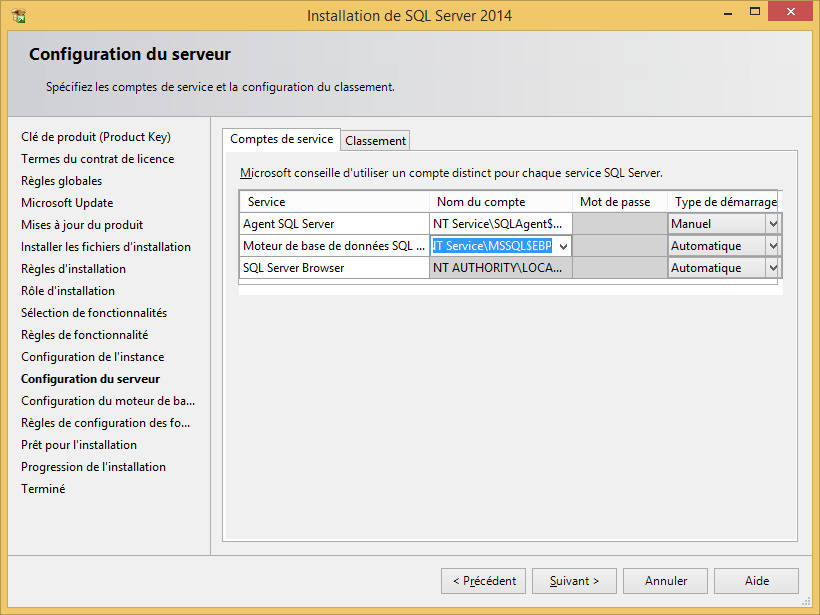Open startup type dropdown for Moteur de base de données

[x=773, y=246]
